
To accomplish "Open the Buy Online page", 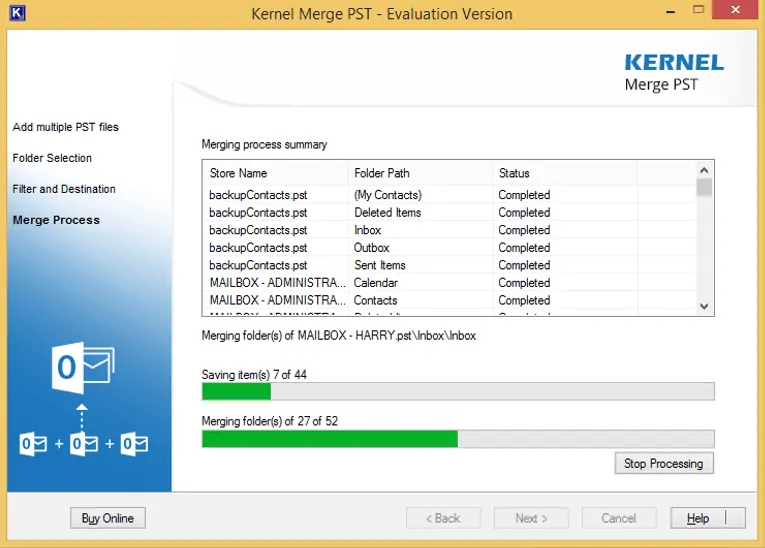I will (108, 518).
